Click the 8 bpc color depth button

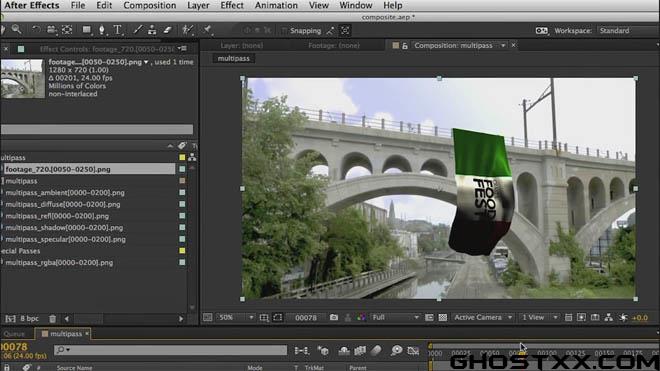coord(29,319)
